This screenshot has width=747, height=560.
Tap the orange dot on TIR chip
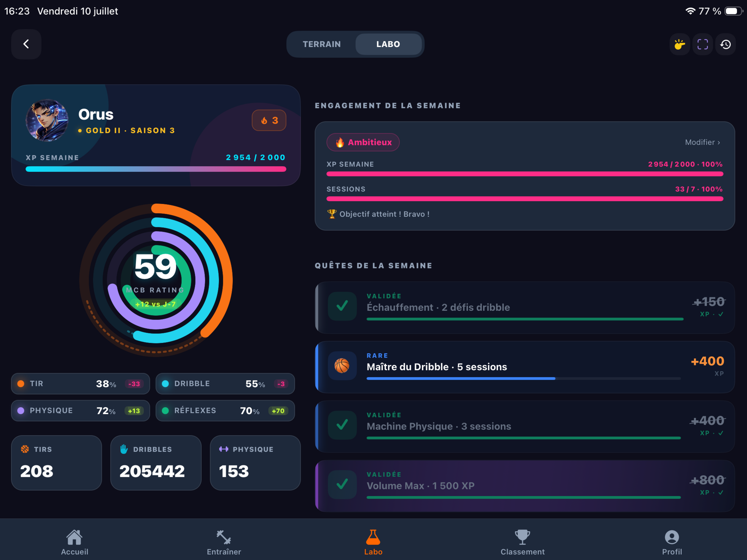[x=21, y=384]
